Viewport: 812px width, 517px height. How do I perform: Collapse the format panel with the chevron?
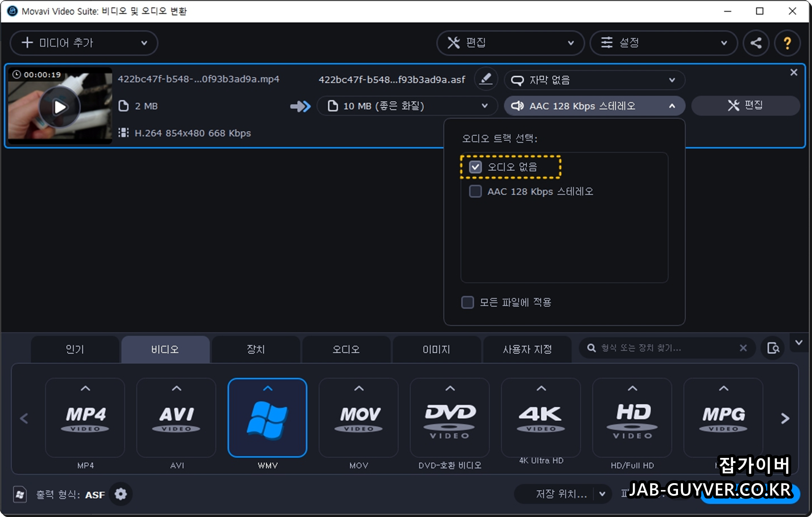799,342
